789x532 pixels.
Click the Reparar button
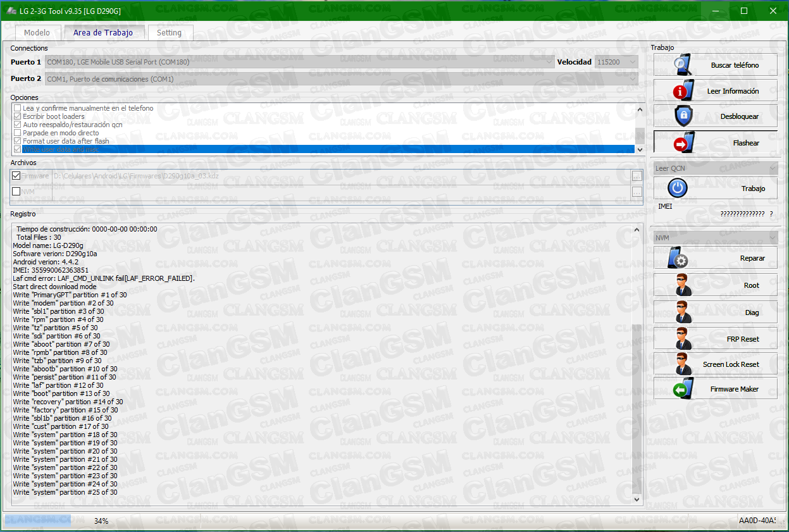tap(715, 258)
